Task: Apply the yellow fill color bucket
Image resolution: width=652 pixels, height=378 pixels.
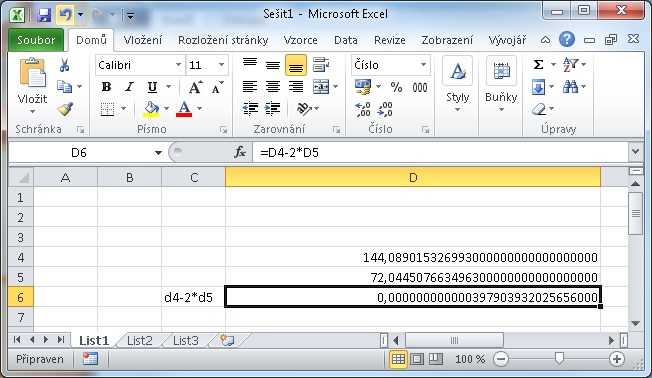Action: pos(151,109)
